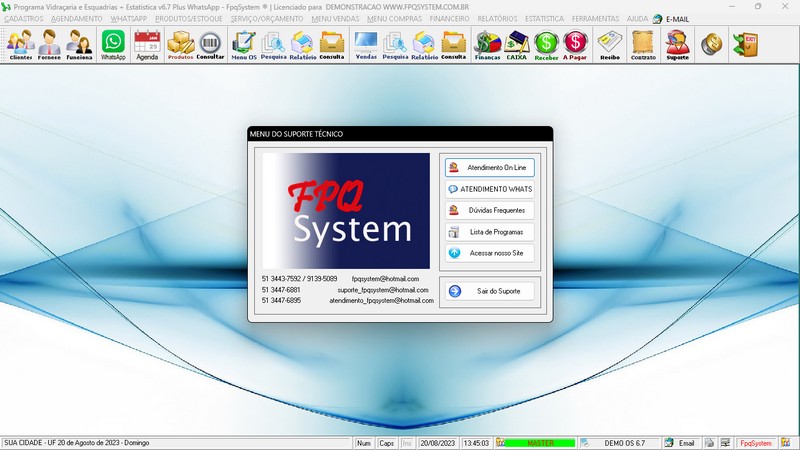Open the Agenda calendar icon
The image size is (800, 450).
click(x=147, y=45)
